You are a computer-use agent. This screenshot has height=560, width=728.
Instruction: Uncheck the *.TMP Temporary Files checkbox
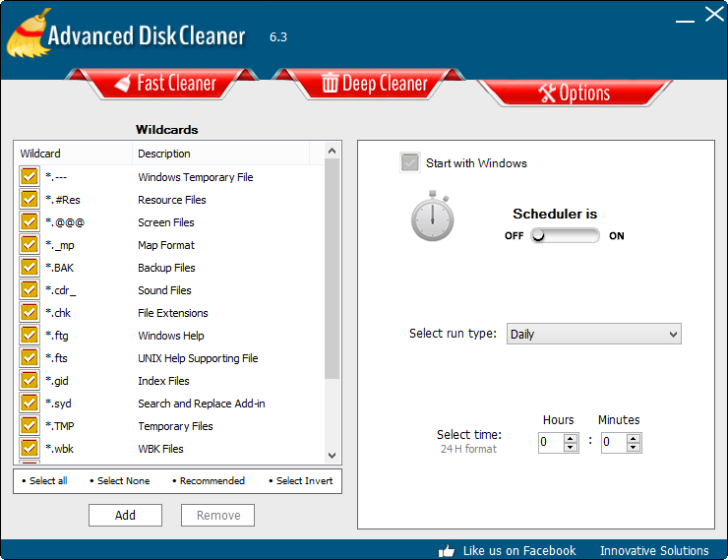coord(30,425)
